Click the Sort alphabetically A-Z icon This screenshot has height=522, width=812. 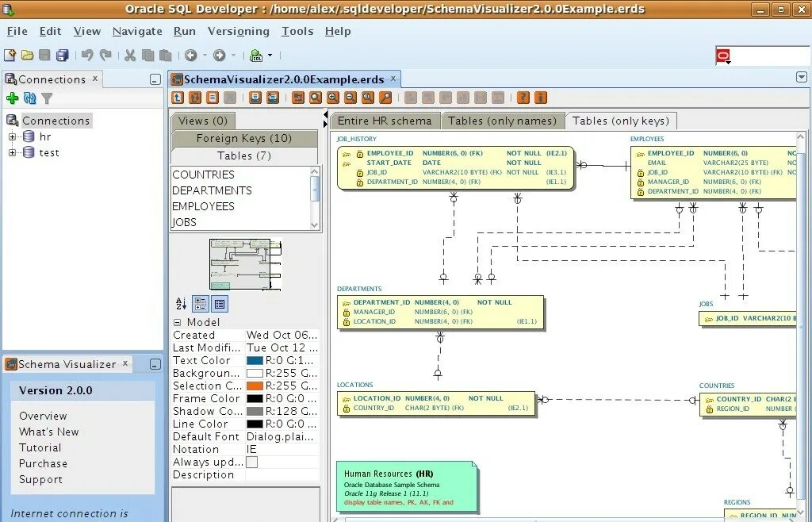pos(182,304)
